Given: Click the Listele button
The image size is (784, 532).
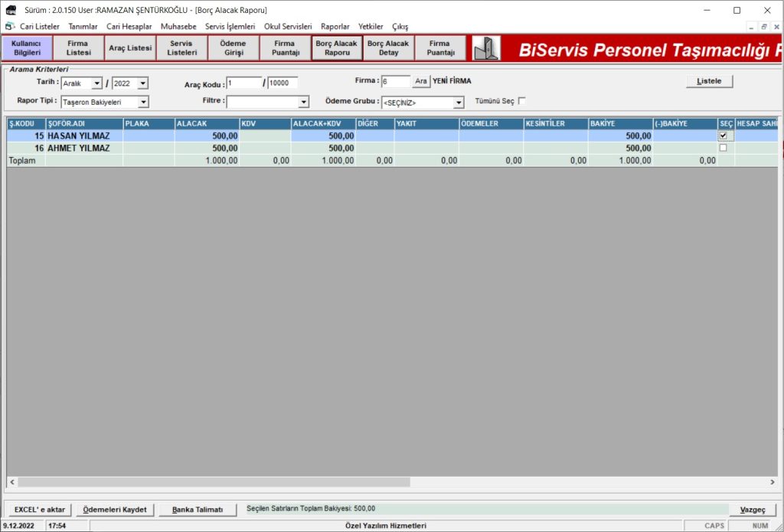Looking at the screenshot, I should (709, 81).
